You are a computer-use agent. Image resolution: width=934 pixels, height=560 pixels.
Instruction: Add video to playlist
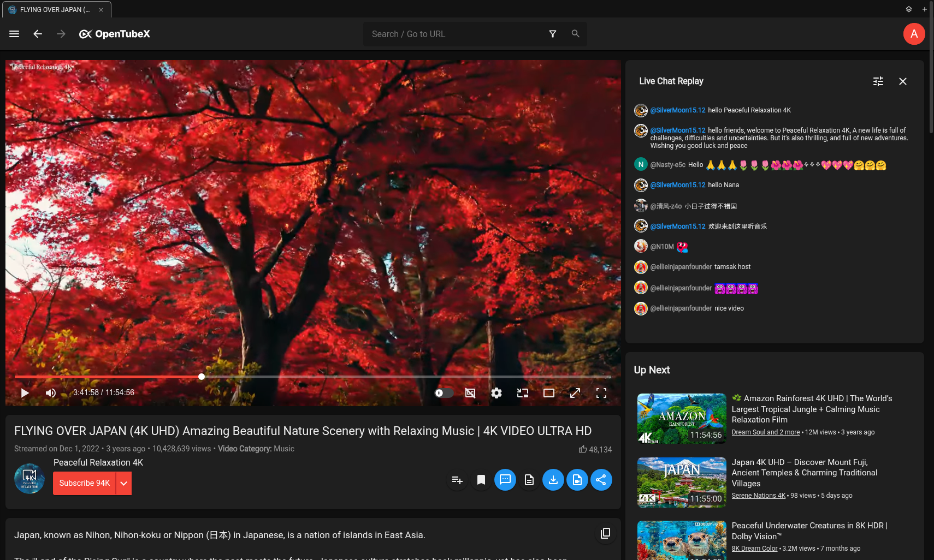pyautogui.click(x=457, y=480)
